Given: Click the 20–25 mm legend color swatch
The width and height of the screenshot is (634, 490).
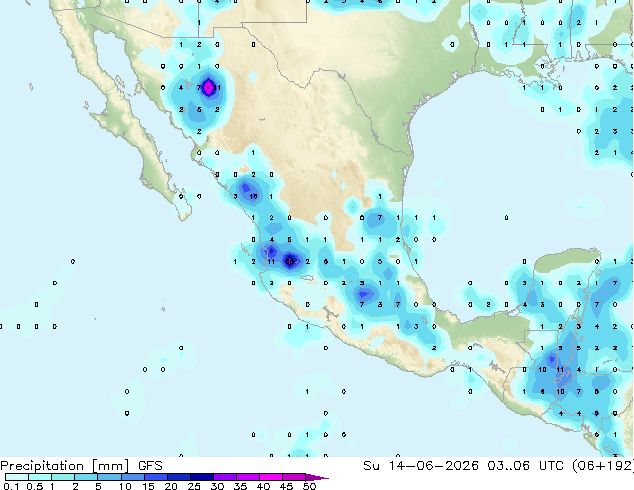Looking at the screenshot, I should click(x=178, y=477).
